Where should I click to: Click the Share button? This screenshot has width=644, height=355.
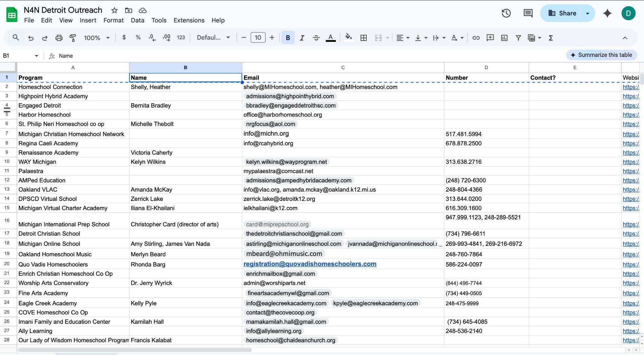(x=561, y=13)
